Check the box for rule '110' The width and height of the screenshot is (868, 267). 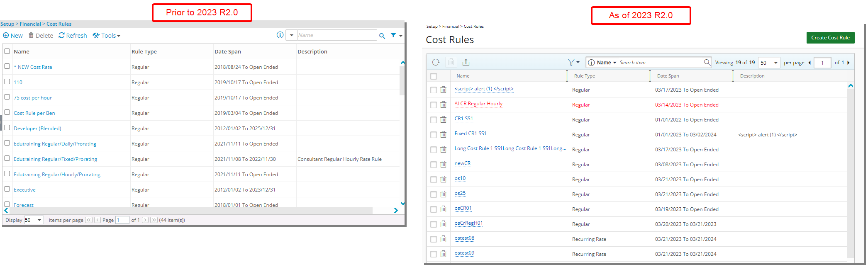pos(7,82)
